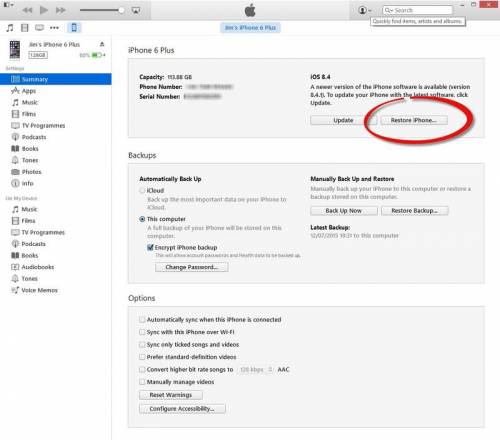Select the iPhone device icon
The width and height of the screenshot is (500, 440).
(x=74, y=28)
